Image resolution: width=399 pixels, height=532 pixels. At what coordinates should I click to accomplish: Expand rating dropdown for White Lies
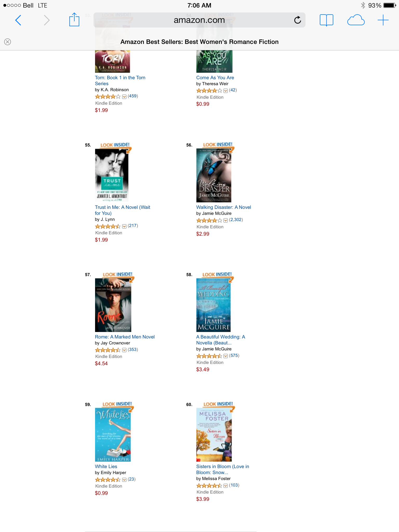tap(124, 480)
